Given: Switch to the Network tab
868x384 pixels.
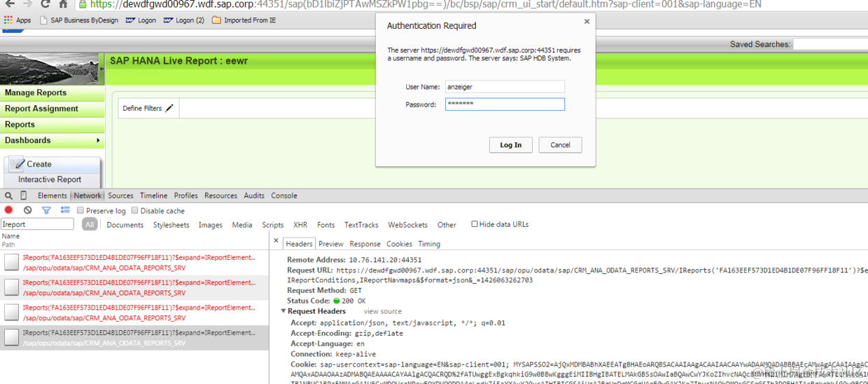Looking at the screenshot, I should point(87,196).
